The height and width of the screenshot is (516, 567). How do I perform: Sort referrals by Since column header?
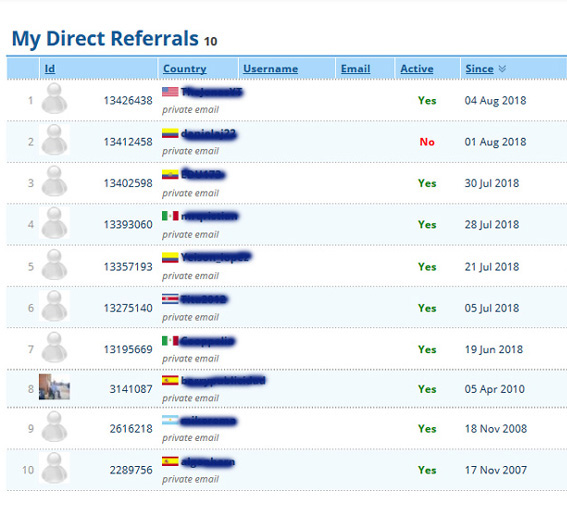pyautogui.click(x=479, y=69)
